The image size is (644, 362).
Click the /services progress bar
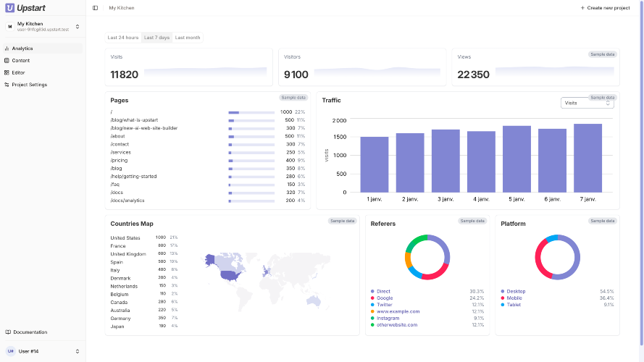pyautogui.click(x=251, y=153)
